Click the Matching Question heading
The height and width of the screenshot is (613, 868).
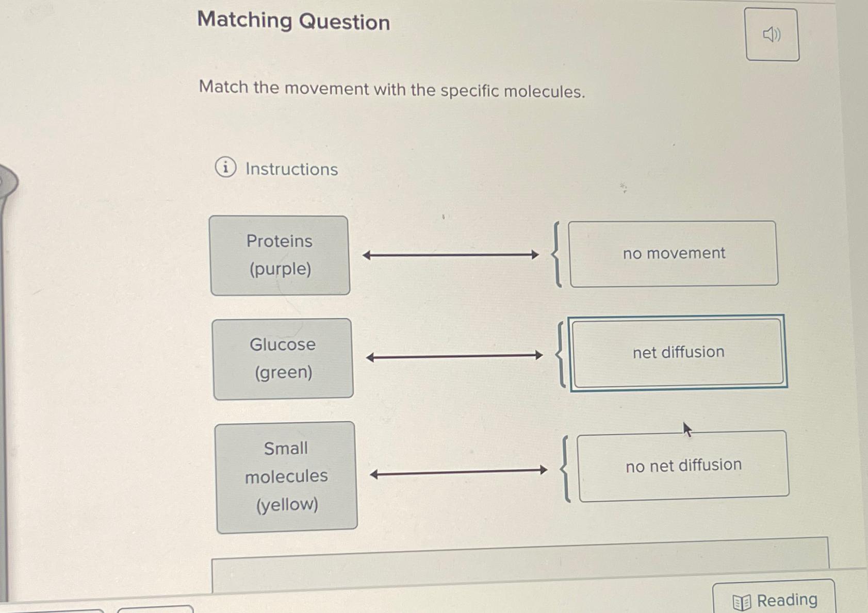pos(292,23)
